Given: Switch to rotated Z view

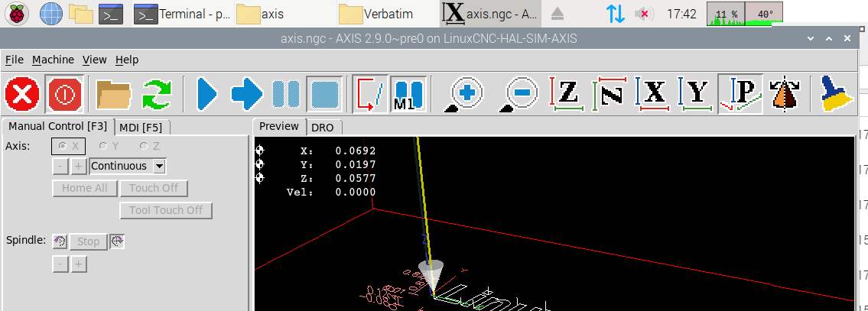Looking at the screenshot, I should tap(610, 93).
